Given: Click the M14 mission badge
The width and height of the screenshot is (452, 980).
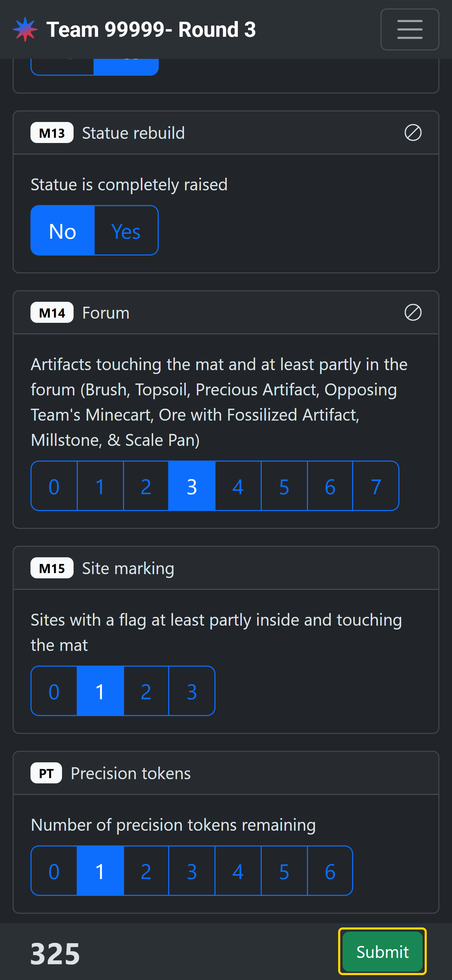Looking at the screenshot, I should [52, 313].
